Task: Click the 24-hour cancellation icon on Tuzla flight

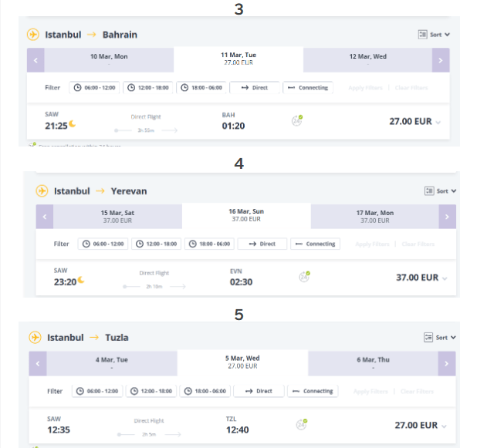Action: tap(302, 424)
